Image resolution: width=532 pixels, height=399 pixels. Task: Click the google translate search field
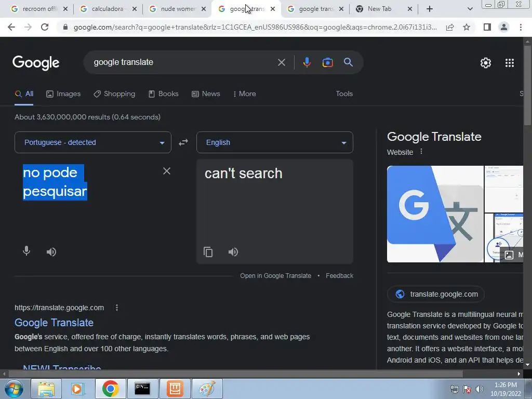click(x=183, y=62)
